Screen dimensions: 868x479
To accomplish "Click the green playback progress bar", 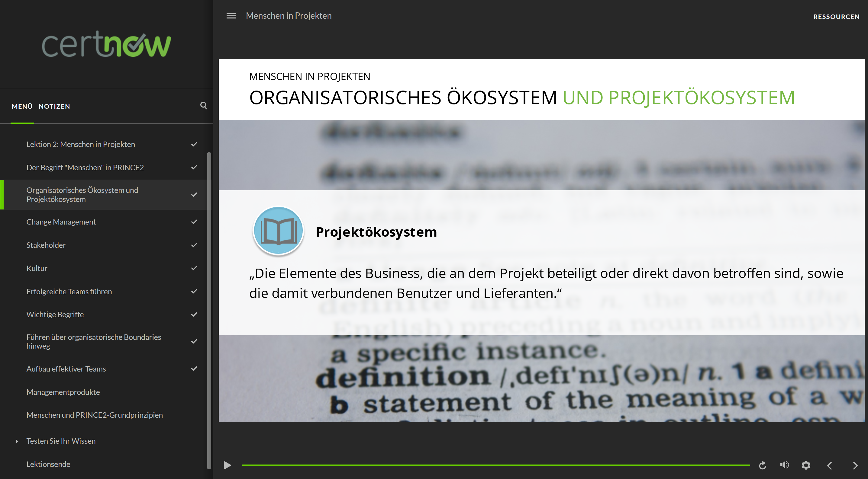I will pyautogui.click(x=495, y=465).
